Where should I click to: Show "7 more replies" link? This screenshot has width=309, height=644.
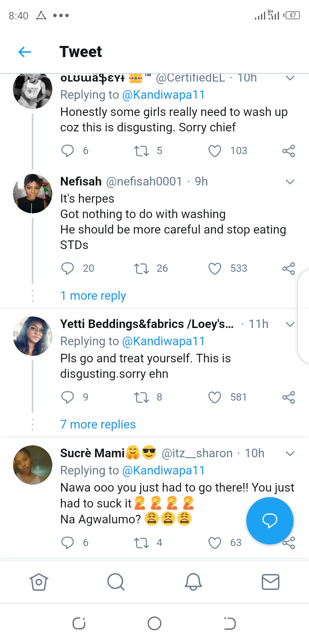pos(98,425)
